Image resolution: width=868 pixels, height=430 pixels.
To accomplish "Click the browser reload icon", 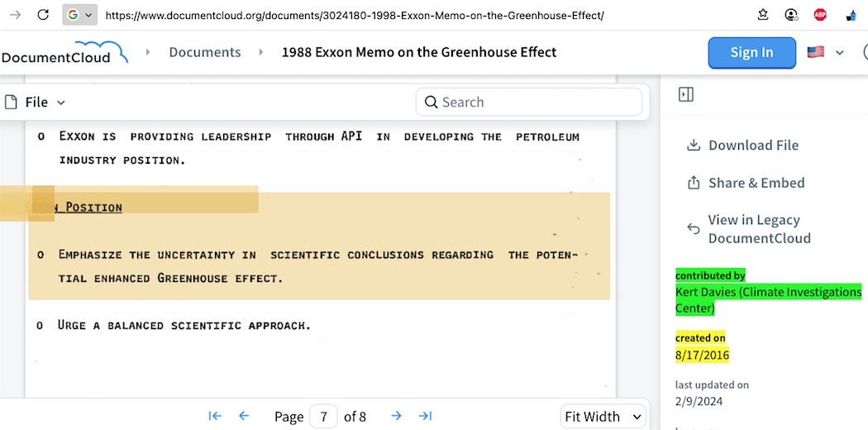I will tap(43, 15).
